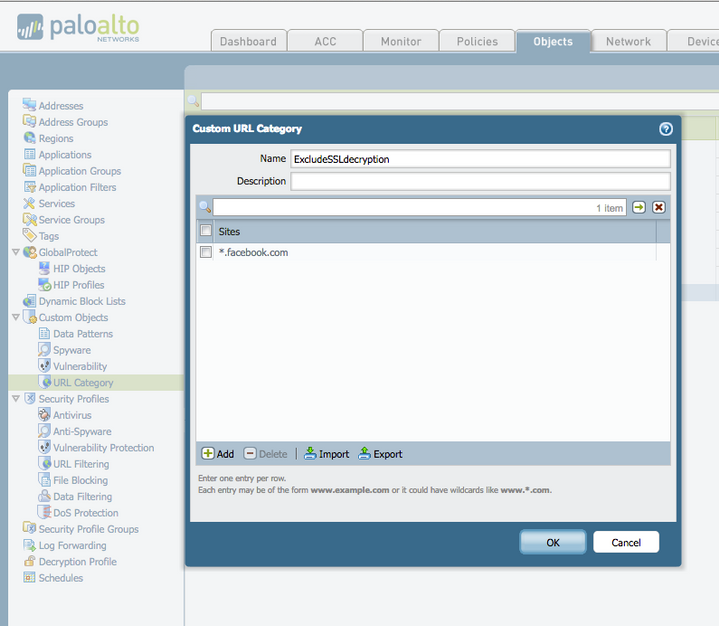Click the green arrow apply-filter icon

[639, 207]
